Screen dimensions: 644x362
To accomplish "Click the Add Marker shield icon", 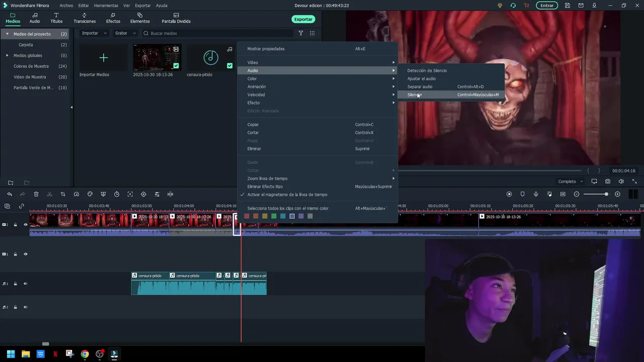I will [522, 194].
